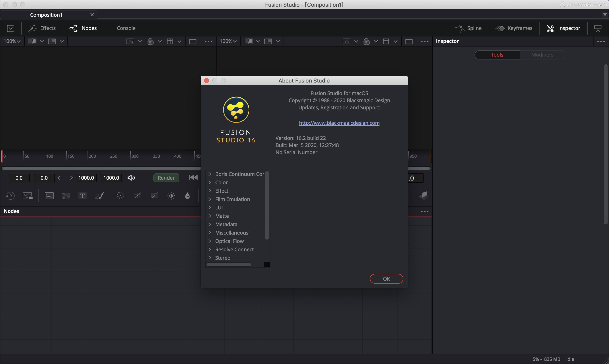The height and width of the screenshot is (364, 609).
Task: Jump to the first frame button
Action: (193, 178)
